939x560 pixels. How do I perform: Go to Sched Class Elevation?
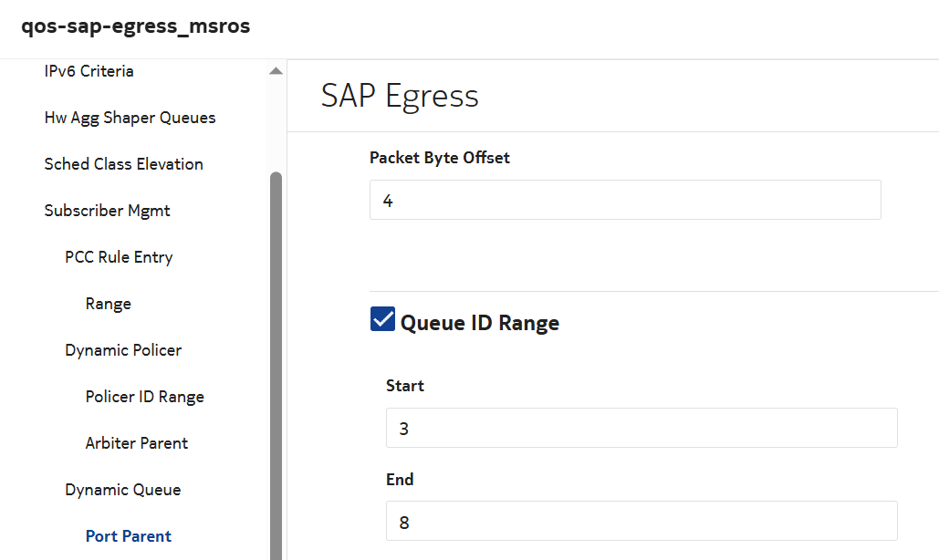coord(123,164)
